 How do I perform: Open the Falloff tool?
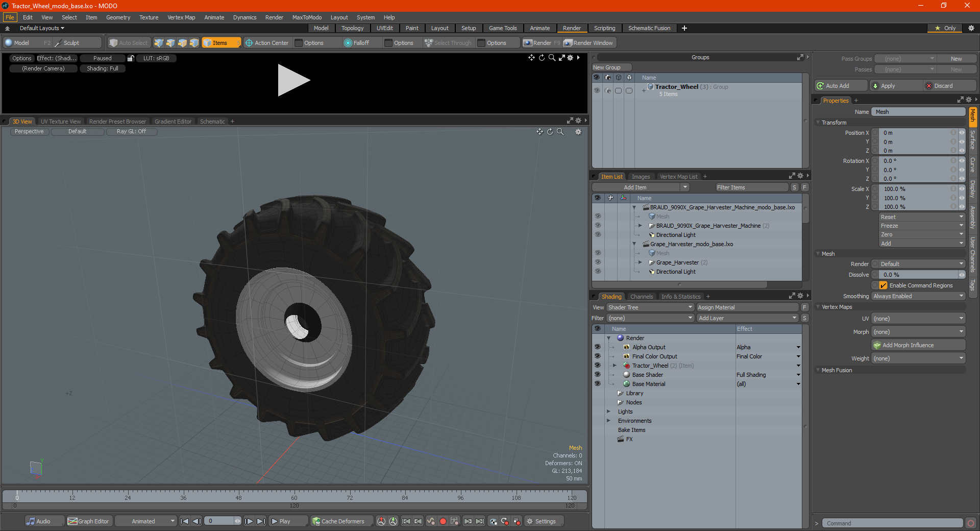[357, 43]
